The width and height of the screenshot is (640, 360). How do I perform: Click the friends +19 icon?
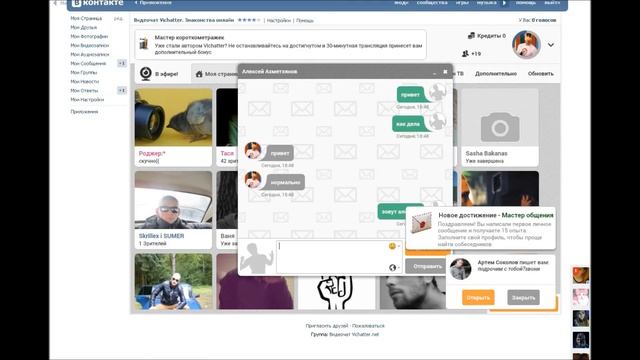[x=465, y=53]
